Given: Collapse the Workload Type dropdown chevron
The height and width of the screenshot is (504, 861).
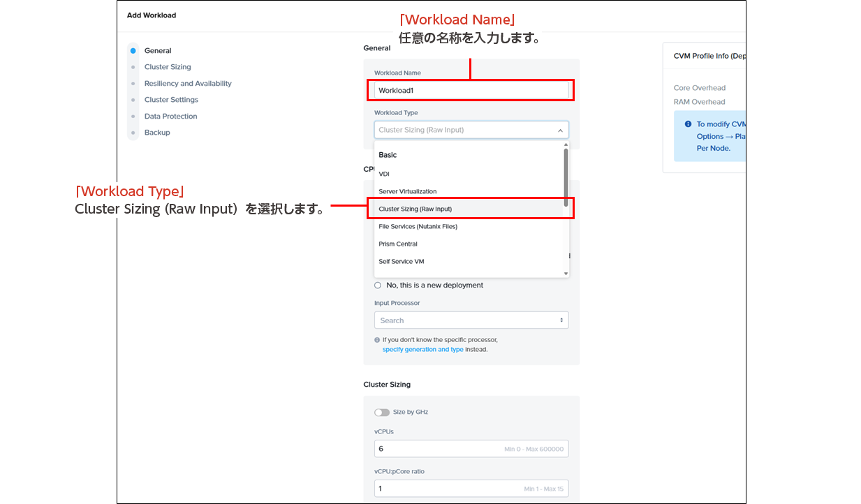Looking at the screenshot, I should (560, 130).
